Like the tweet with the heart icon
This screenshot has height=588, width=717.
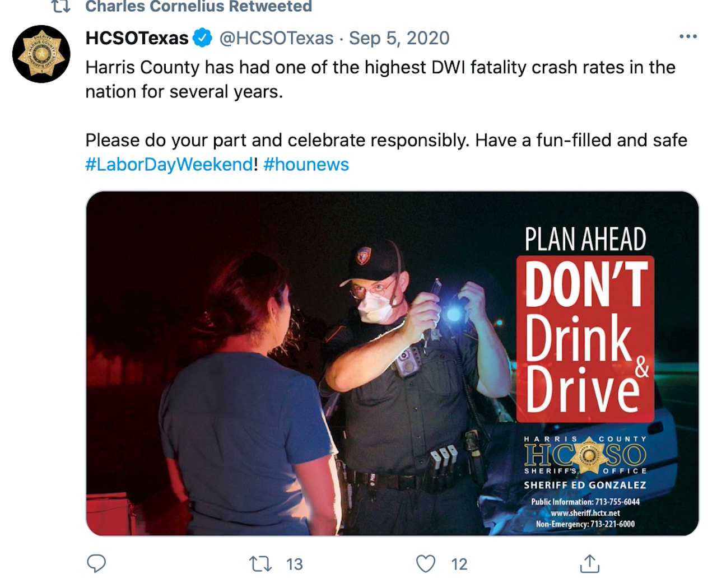(x=426, y=563)
